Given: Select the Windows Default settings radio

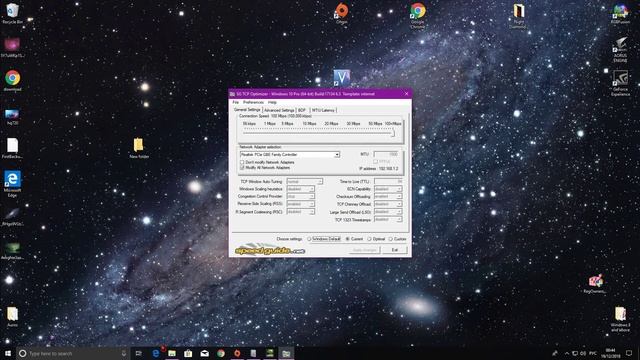Looking at the screenshot, I should [309, 239].
